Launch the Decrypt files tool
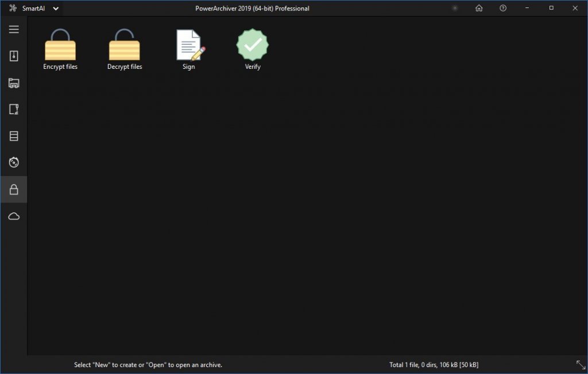This screenshot has width=588, height=374. click(125, 49)
